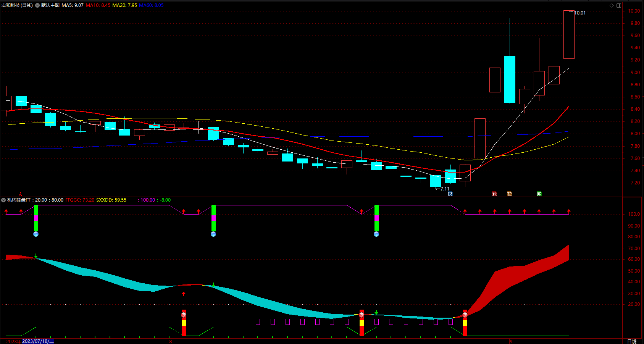Click the panel layout square icon top-right
Viewport: 644px width, 344px height.
click(619, 5)
